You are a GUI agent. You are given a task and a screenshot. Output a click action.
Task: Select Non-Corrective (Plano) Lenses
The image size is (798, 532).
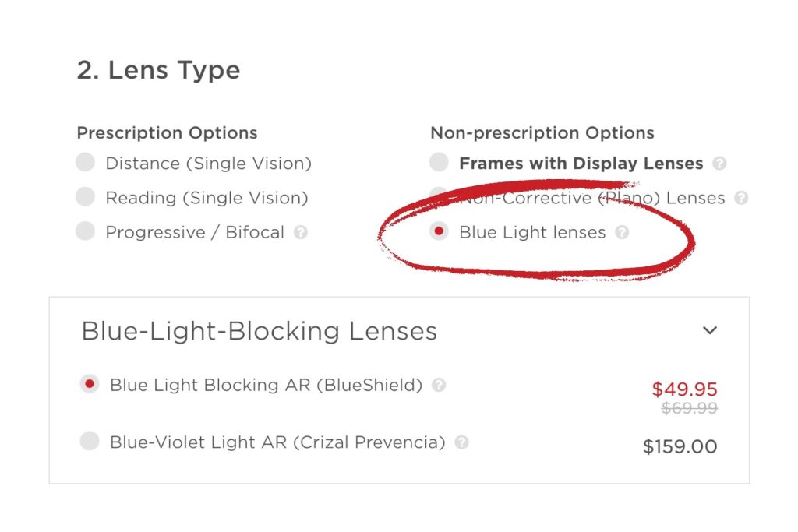(x=439, y=196)
